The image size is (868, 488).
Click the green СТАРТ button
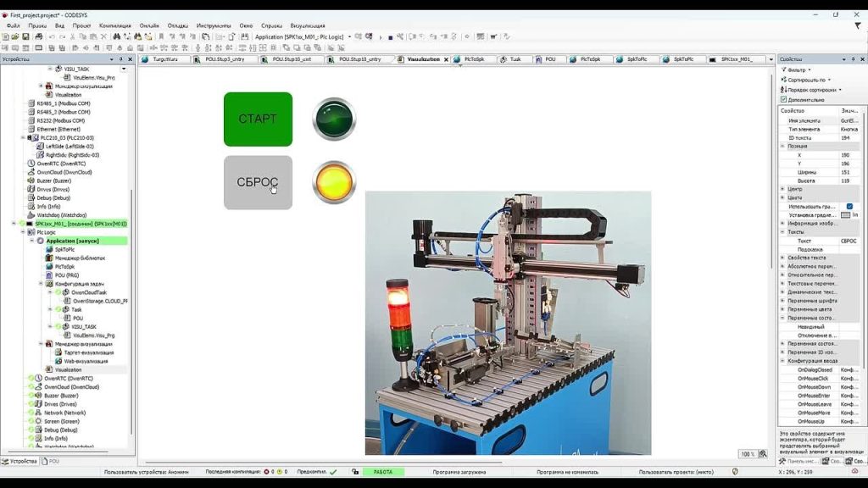[258, 119]
